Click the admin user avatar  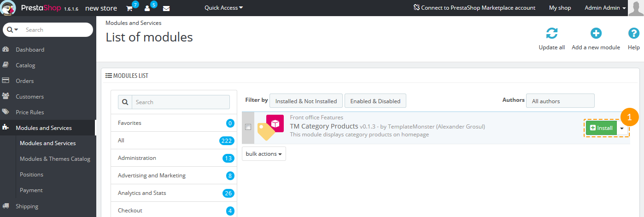[635, 8]
